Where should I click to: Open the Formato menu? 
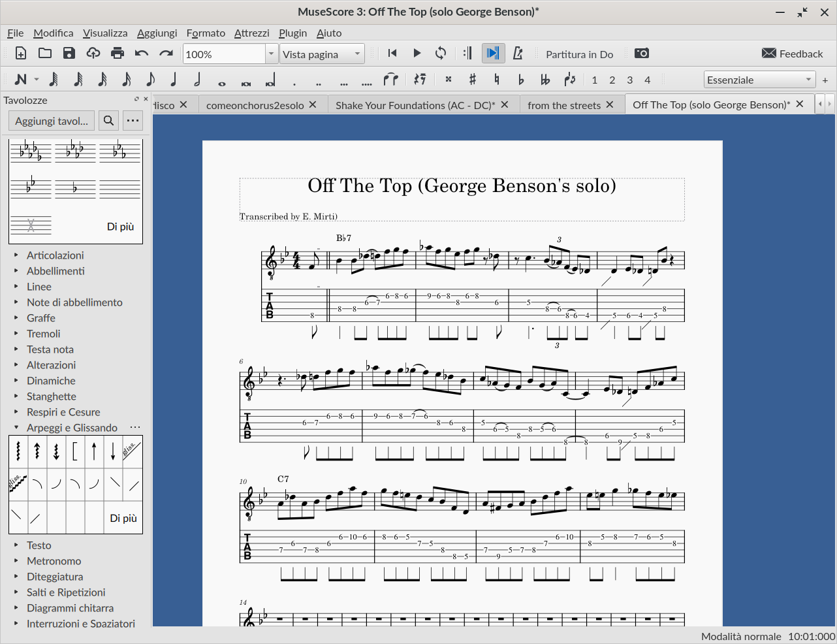pos(206,33)
